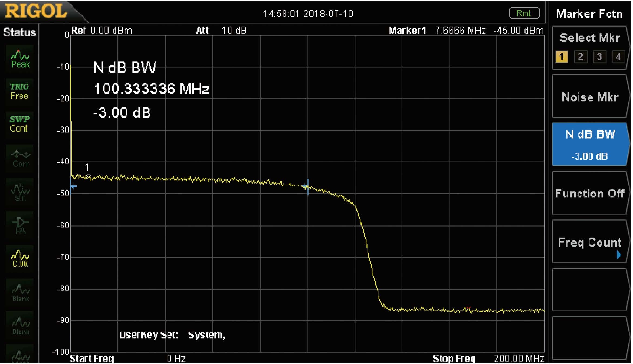Toggle the Noise Mkr function

(x=590, y=97)
